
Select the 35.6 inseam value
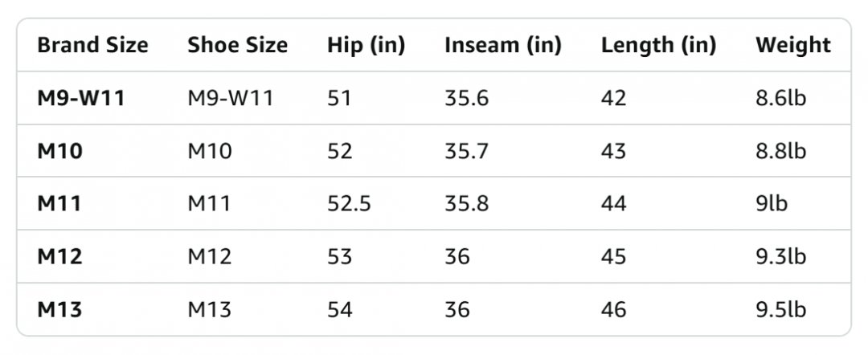click(x=467, y=99)
